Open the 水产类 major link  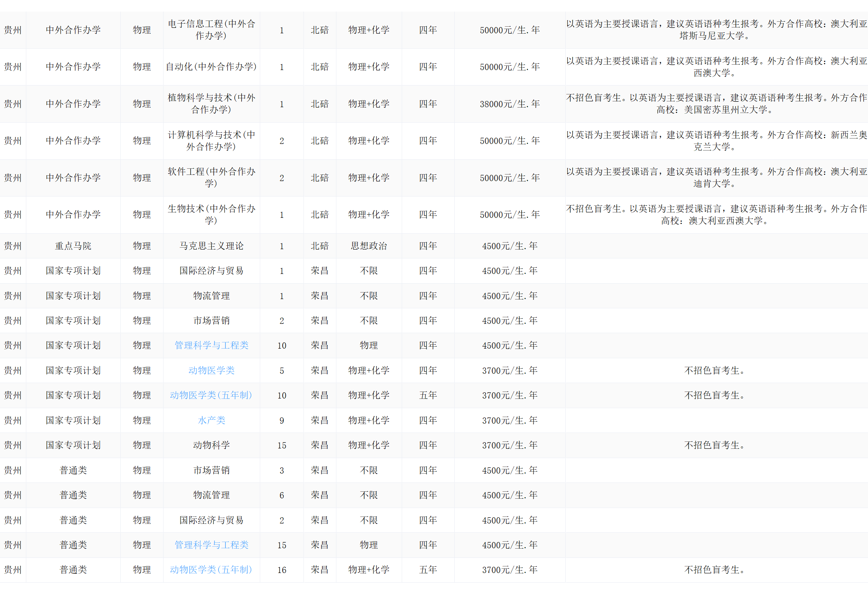211,420
